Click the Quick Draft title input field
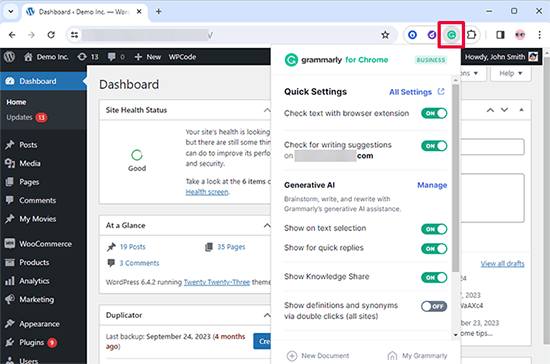Image resolution: width=550 pixels, height=364 pixels. pyautogui.click(x=492, y=147)
